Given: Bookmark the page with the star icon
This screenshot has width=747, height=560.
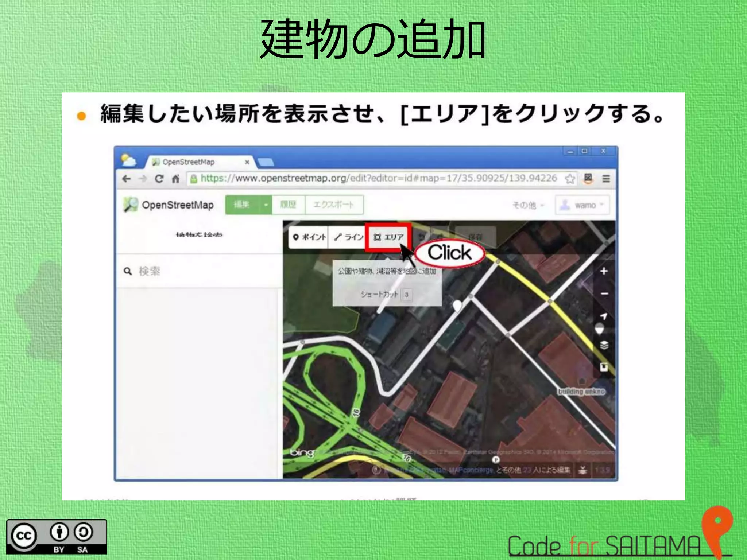Looking at the screenshot, I should point(570,179).
